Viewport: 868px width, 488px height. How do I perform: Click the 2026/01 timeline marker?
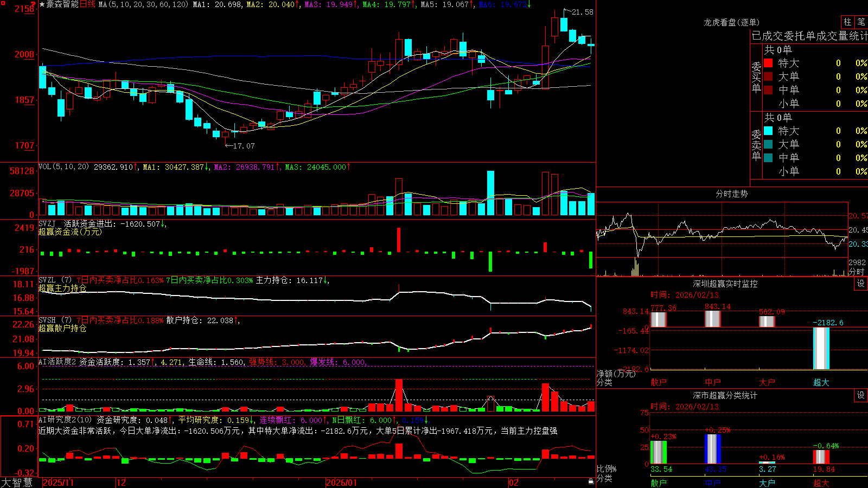pos(341,483)
